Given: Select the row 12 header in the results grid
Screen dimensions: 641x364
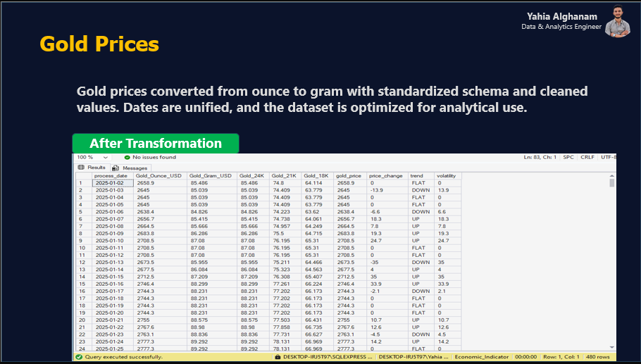Looking at the screenshot, I should pyautogui.click(x=84, y=263).
